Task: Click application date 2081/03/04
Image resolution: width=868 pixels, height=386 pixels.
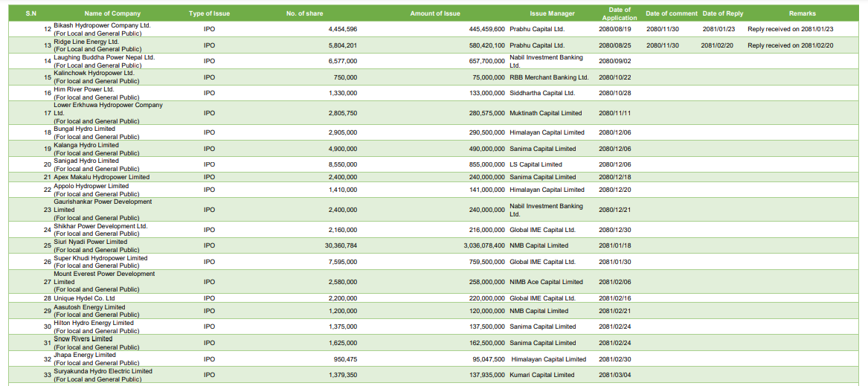Action: click(x=615, y=375)
